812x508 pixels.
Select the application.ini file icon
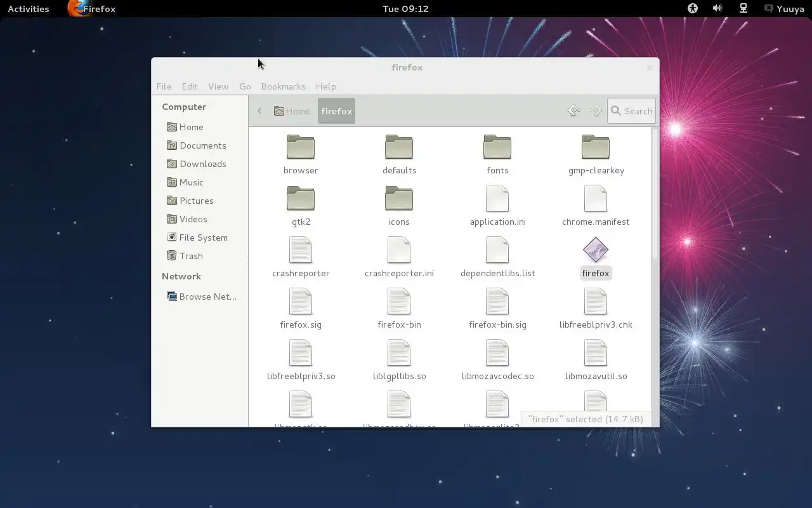(x=497, y=199)
